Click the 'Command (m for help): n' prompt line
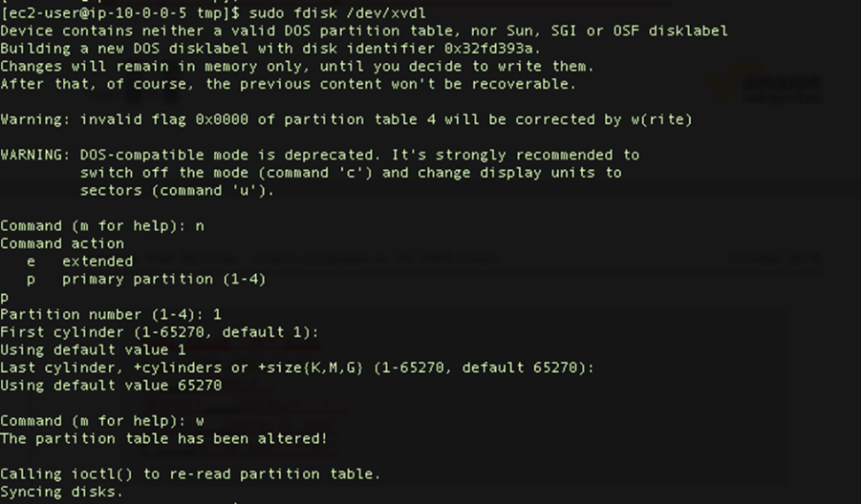This screenshot has width=861, height=504. [102, 226]
